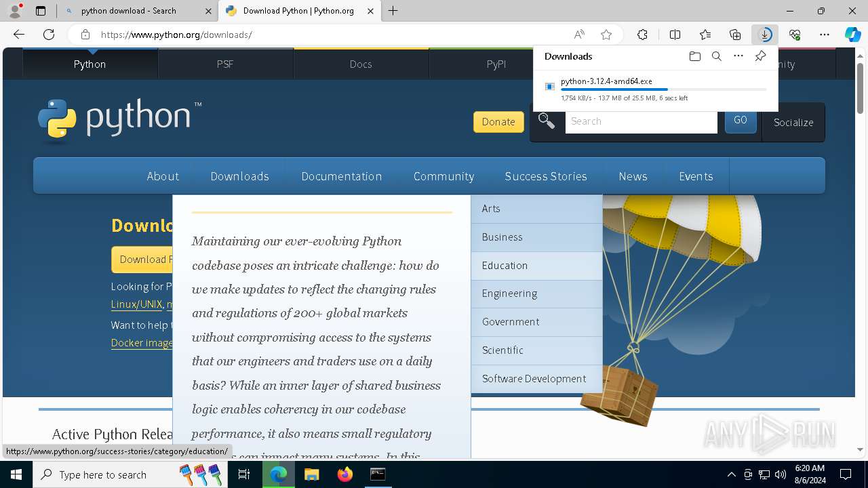Open the terminal taskbar icon
This screenshot has height=488, width=868.
[x=378, y=474]
